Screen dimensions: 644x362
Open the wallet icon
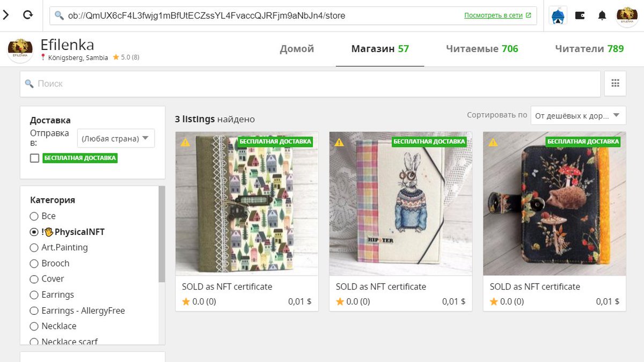[x=580, y=16]
